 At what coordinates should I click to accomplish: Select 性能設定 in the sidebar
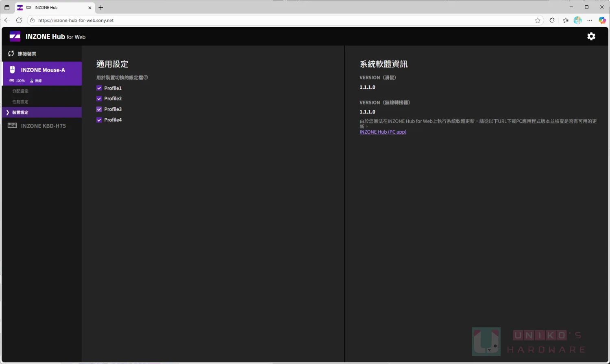(20, 102)
